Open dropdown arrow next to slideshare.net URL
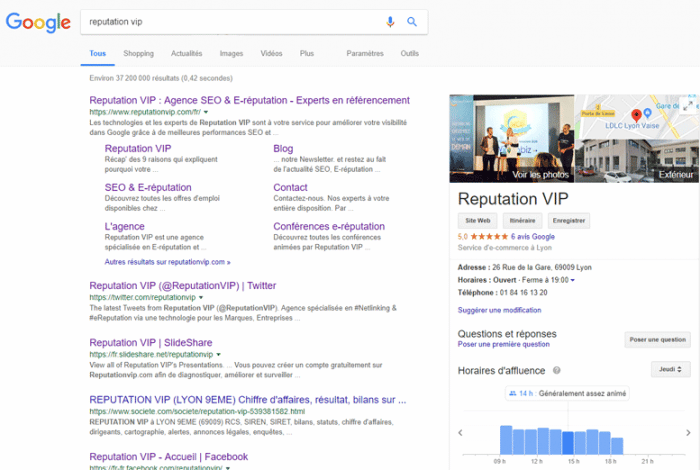Screen dimensions: 700x470 pos(218,354)
